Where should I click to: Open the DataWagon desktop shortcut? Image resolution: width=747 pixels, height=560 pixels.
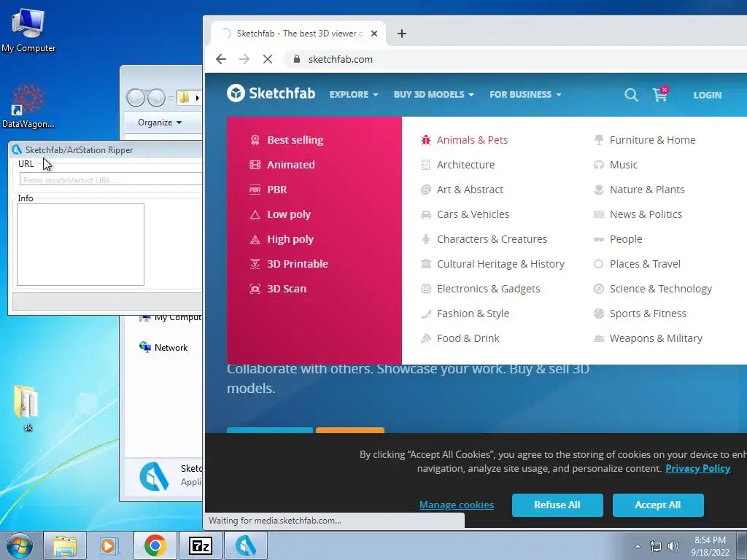pos(28,106)
